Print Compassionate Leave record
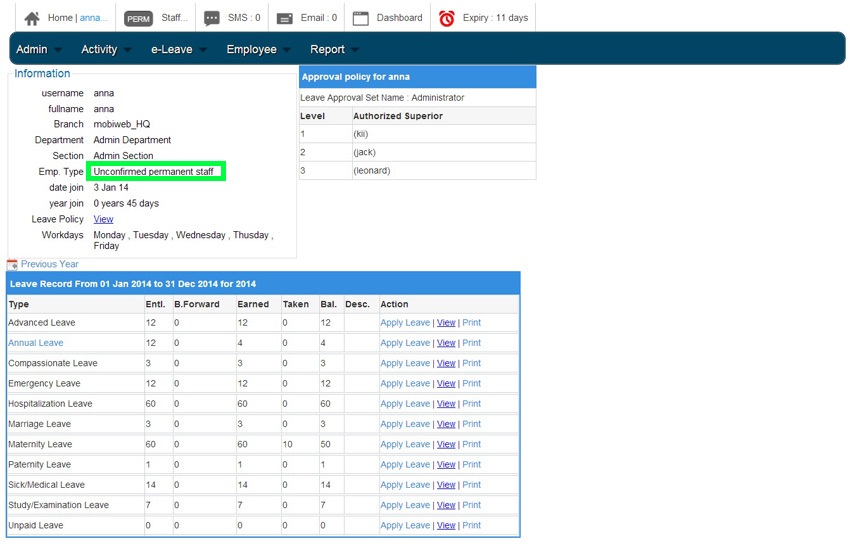The image size is (850, 548). [x=472, y=364]
